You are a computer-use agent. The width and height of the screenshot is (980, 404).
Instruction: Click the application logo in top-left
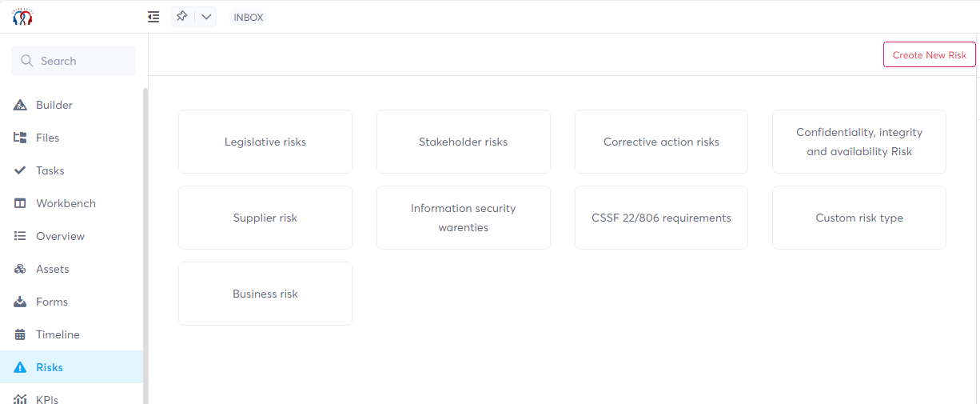point(22,16)
